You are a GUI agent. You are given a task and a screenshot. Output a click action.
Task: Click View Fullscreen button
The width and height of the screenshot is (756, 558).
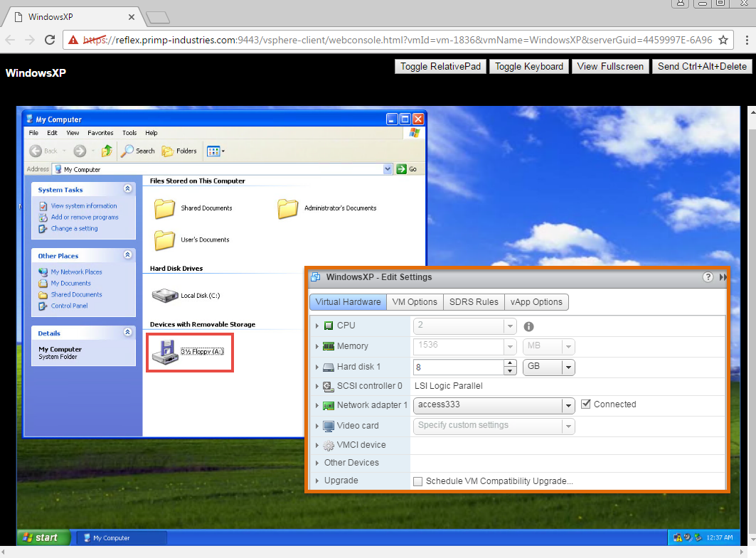pos(610,67)
